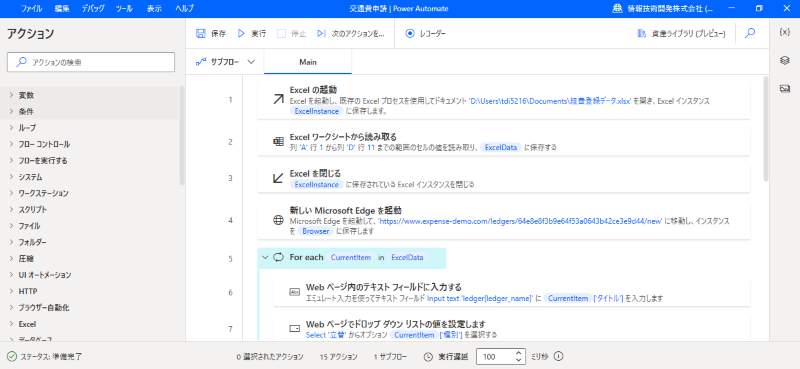Click the run delay info icon
800x369 pixels.
[x=558, y=356]
